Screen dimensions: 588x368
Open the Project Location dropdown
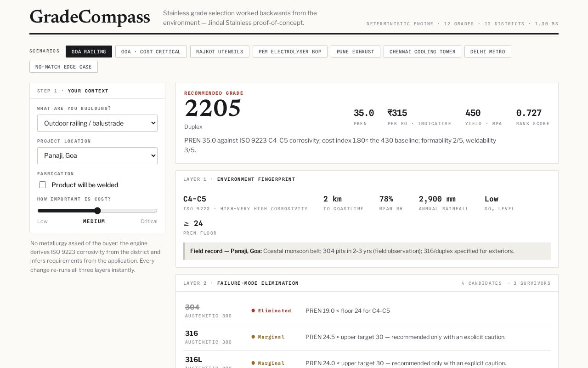tap(97, 155)
